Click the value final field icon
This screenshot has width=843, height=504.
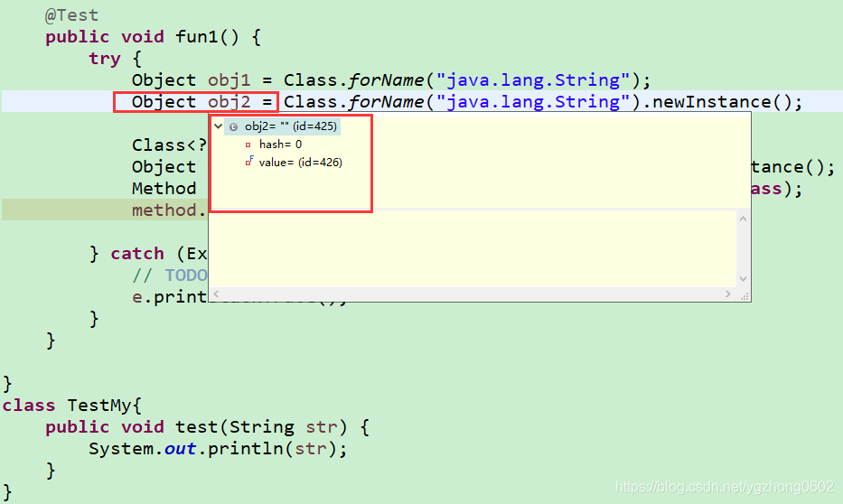tap(248, 161)
